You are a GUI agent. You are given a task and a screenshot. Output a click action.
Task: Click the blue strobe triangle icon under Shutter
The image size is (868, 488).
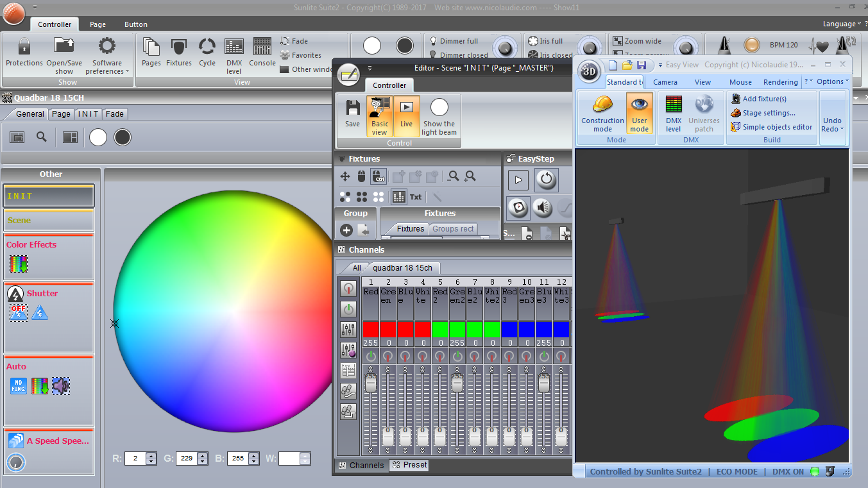pyautogui.click(x=40, y=312)
